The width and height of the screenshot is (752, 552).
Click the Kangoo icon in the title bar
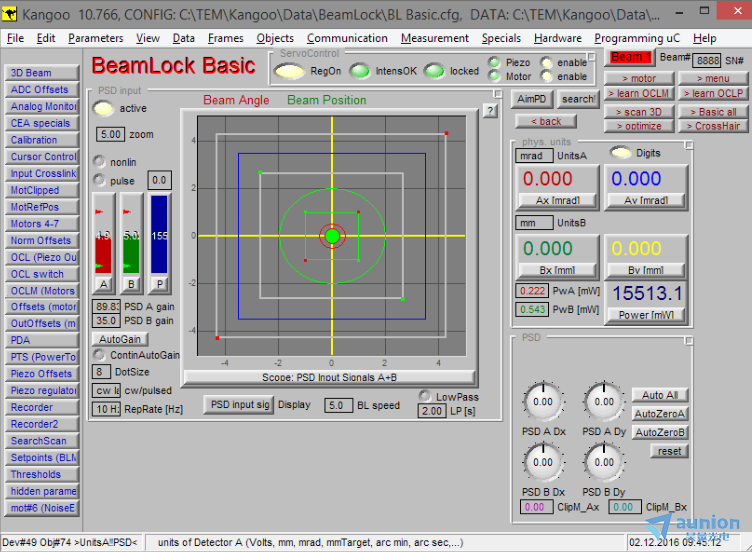tap(9, 14)
